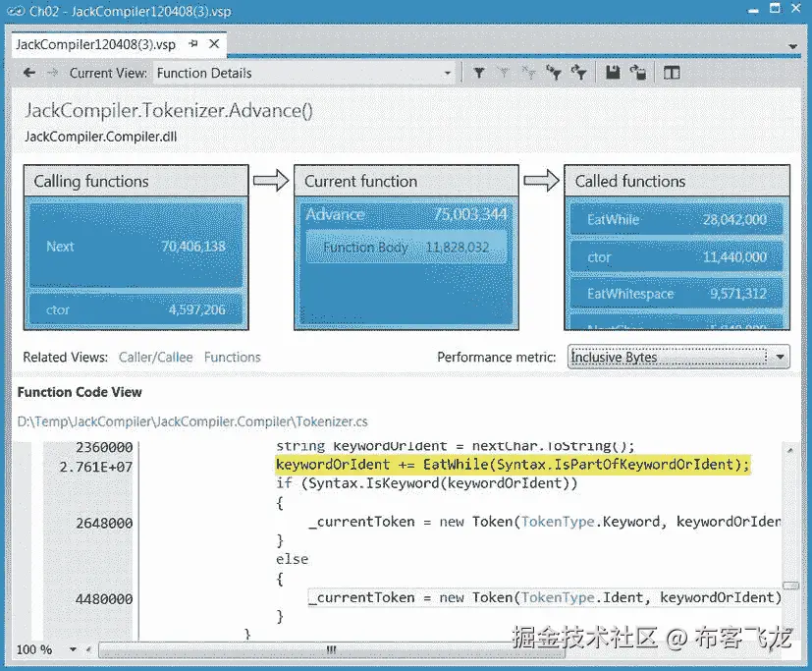
Task: Open the document tab overflow dropdown
Action: [x=792, y=46]
